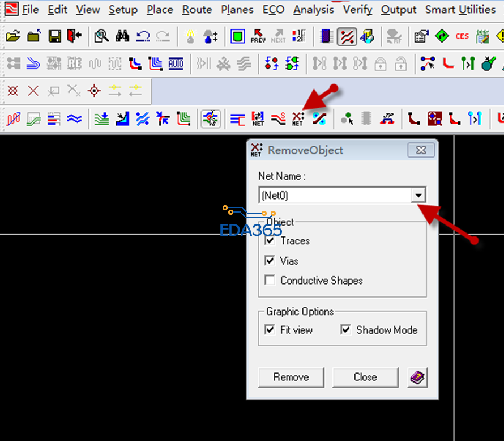This screenshot has height=441, width=504.
Task: Click the purple help book icon
Action: coord(417,378)
